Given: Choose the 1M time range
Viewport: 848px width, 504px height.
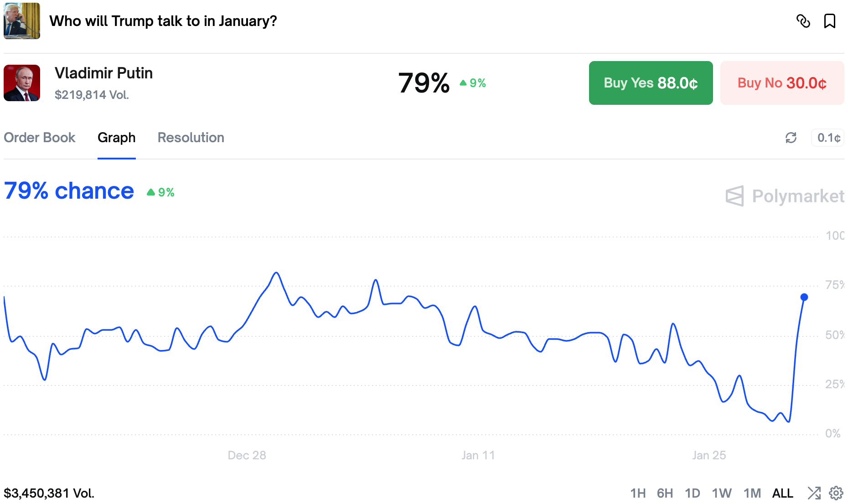Looking at the screenshot, I should coord(752,493).
